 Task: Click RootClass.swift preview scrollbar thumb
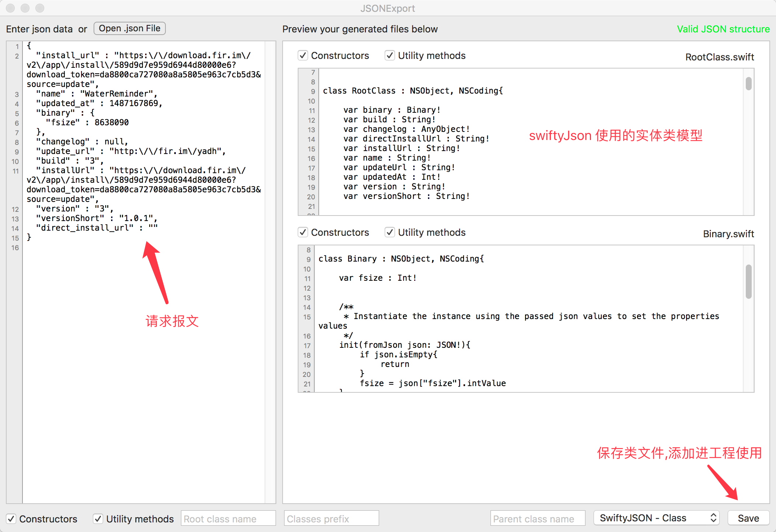coord(748,84)
